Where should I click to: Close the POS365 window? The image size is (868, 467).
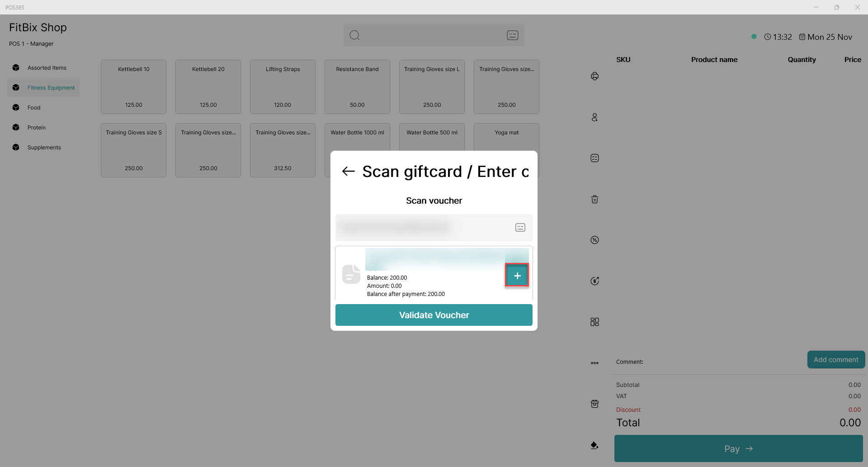857,7
